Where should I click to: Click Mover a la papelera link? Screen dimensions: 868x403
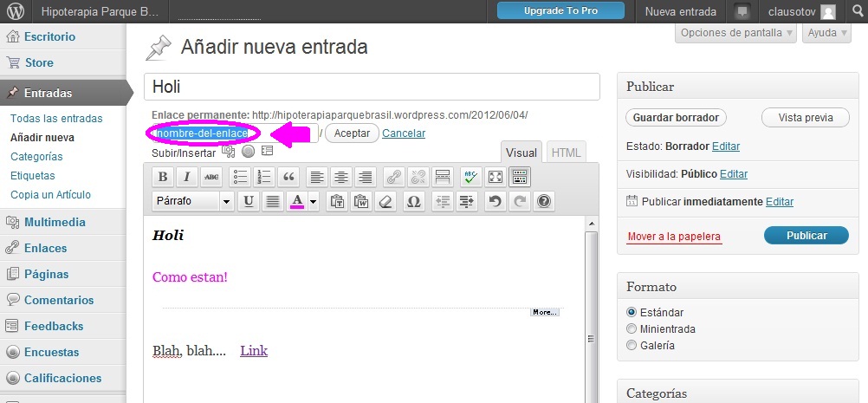pyautogui.click(x=673, y=237)
